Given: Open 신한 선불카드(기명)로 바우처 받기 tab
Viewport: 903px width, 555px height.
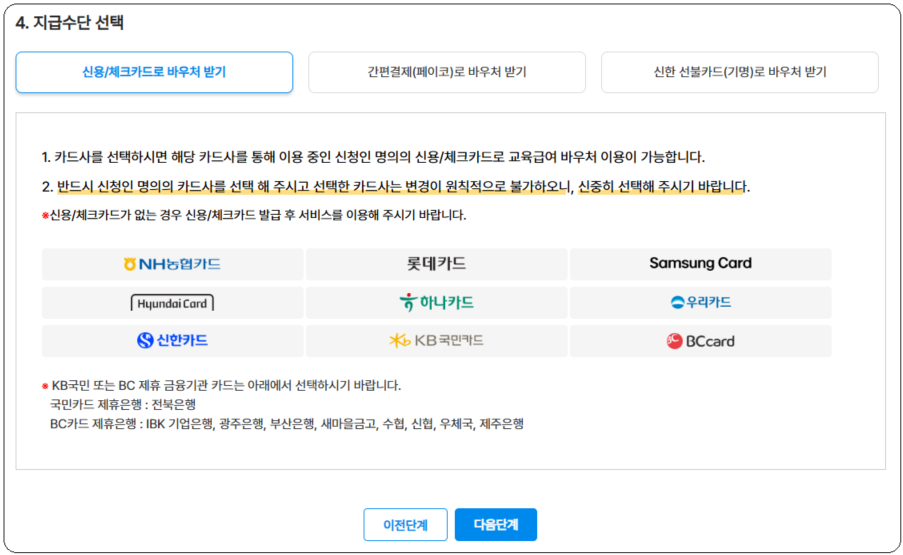Looking at the screenshot, I should [740, 72].
